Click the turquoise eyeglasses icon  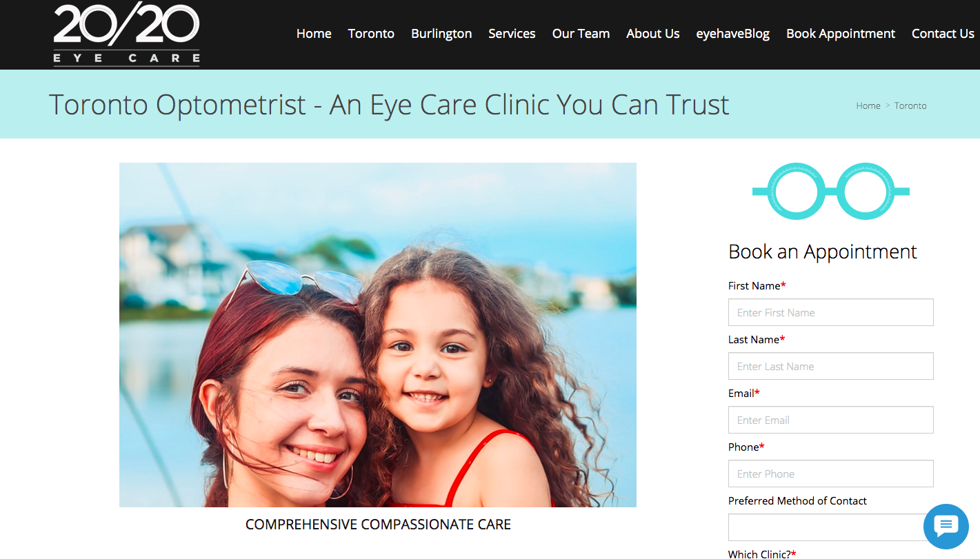831,192
